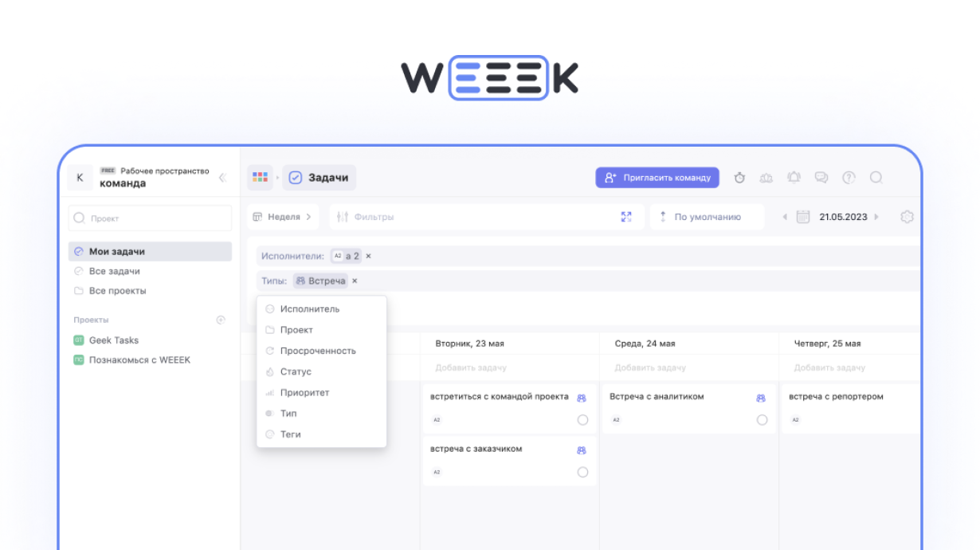Open the chat messages icon
Screen dimensions: 980x550
pos(821,178)
